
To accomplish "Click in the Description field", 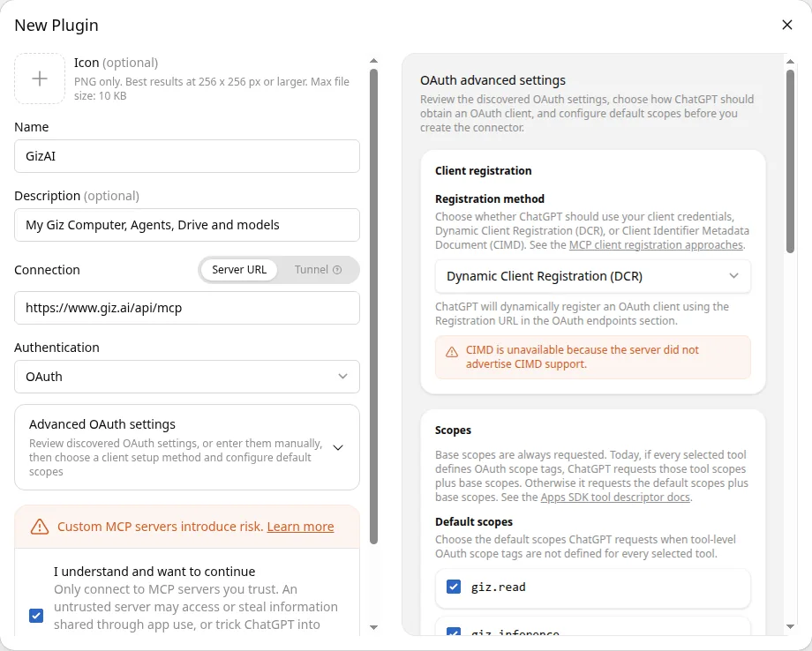I will (187, 225).
